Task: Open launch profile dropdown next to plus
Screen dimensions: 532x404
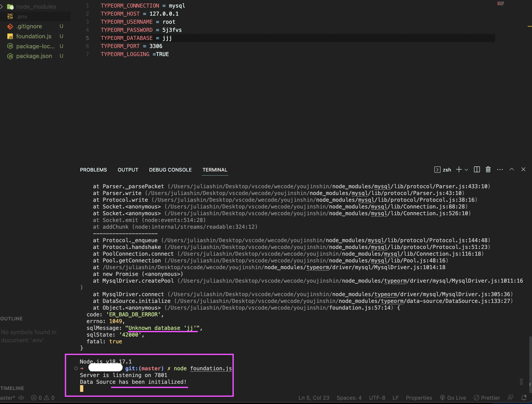Action: (x=467, y=170)
